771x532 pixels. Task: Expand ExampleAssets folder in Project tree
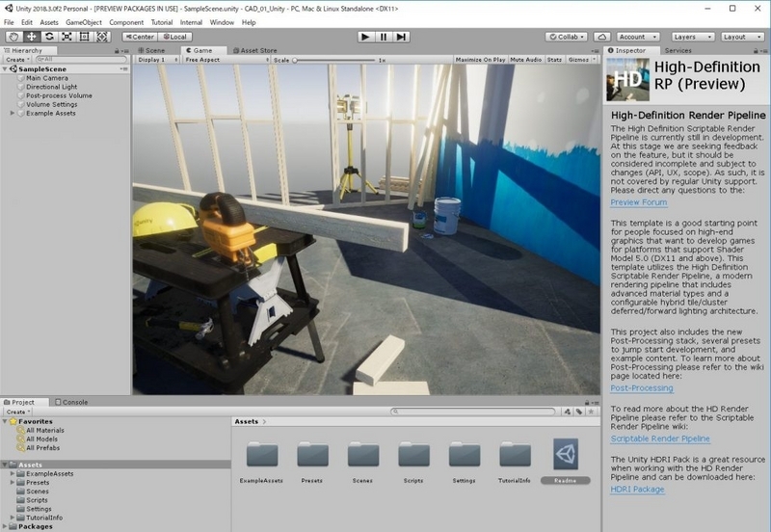pos(13,473)
